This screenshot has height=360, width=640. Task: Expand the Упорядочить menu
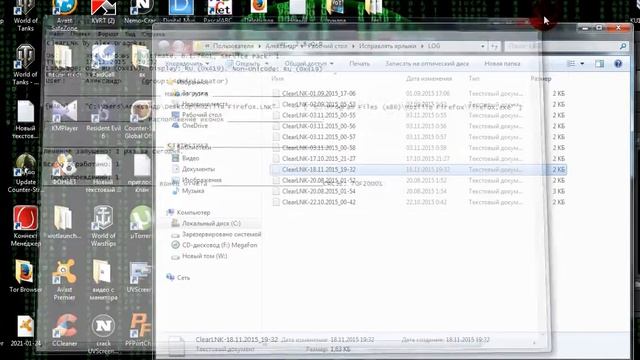point(187,64)
